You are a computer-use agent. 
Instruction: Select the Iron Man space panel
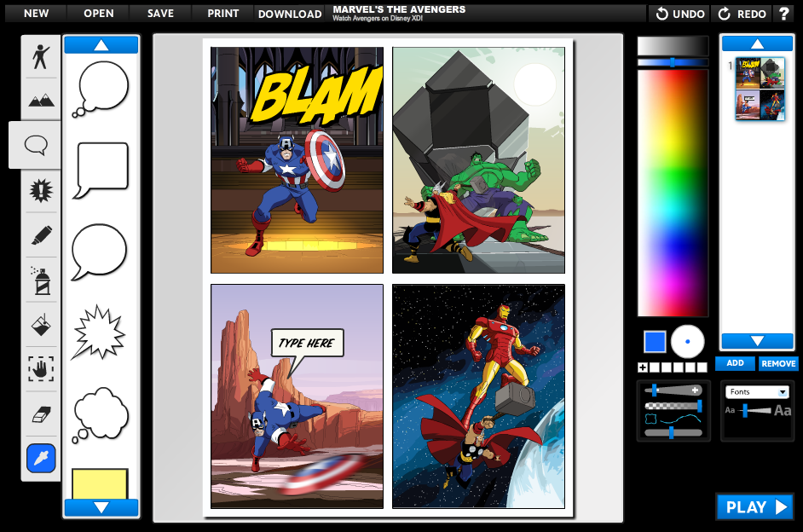(x=478, y=396)
